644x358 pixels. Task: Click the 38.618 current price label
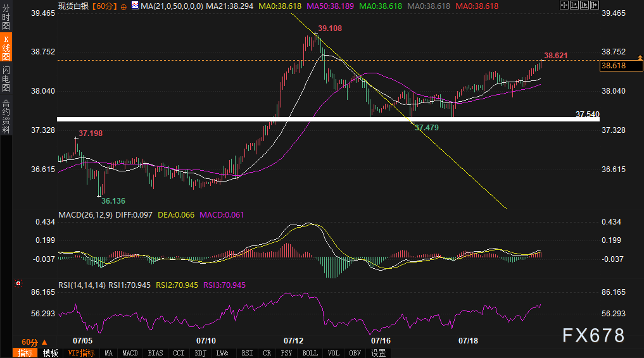pyautogui.click(x=614, y=65)
